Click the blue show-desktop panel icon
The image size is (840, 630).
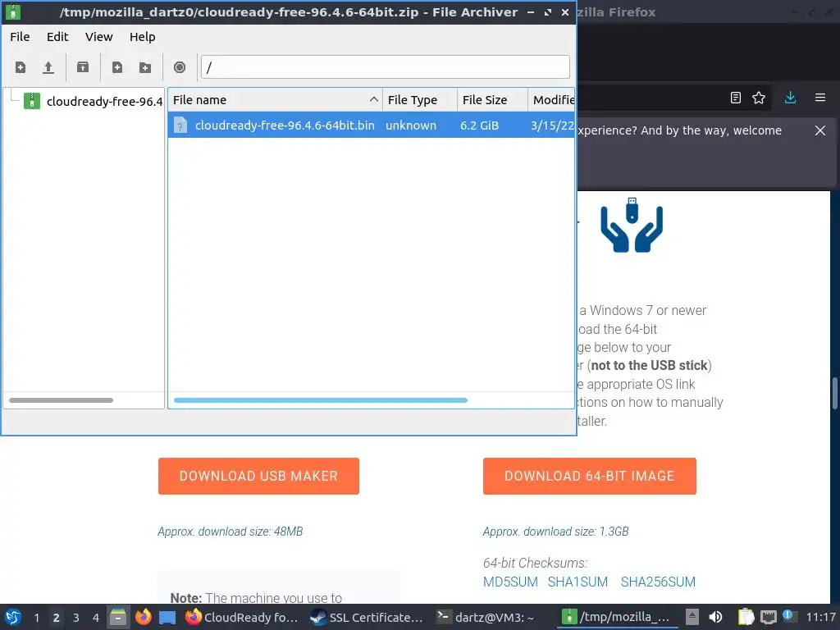(x=167, y=618)
